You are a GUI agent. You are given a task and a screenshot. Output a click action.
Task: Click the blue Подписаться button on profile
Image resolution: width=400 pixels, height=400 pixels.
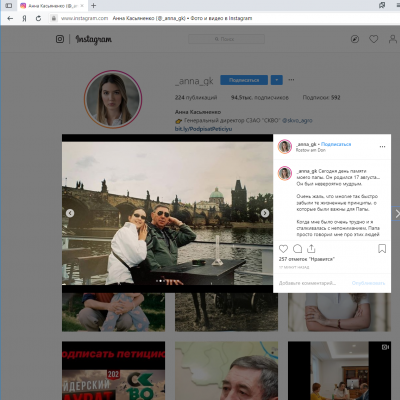(244, 80)
